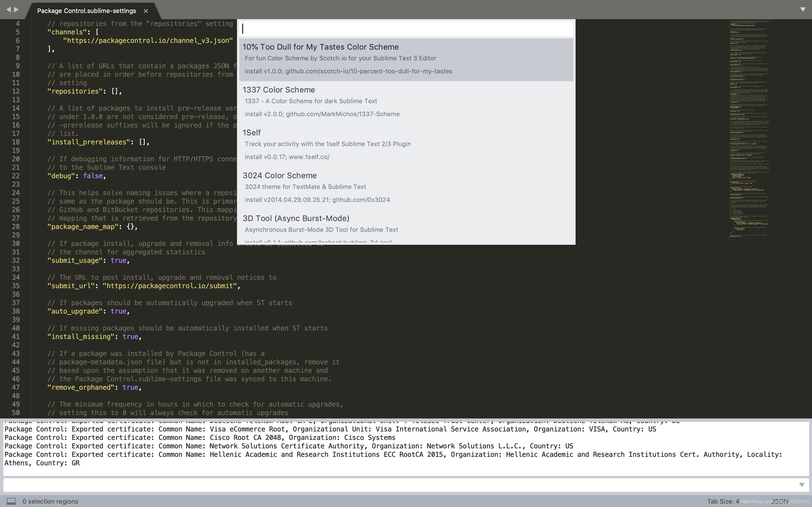Click the Visa eCommerce Root console line
The image size is (812, 507).
(330, 429)
